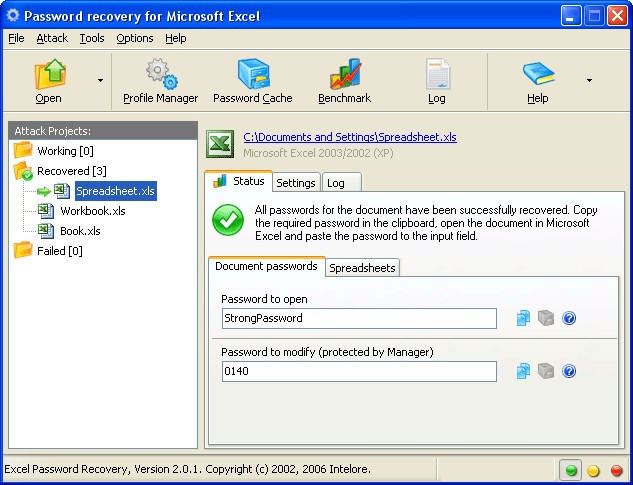Image resolution: width=633 pixels, height=485 pixels.
Task: Copy the Password to modify to clipboard
Action: [524, 371]
